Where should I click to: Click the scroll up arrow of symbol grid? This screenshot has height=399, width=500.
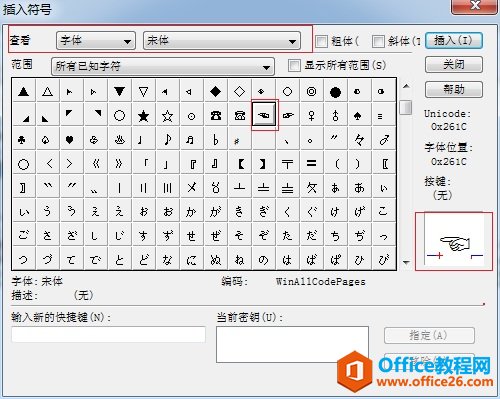(x=406, y=86)
